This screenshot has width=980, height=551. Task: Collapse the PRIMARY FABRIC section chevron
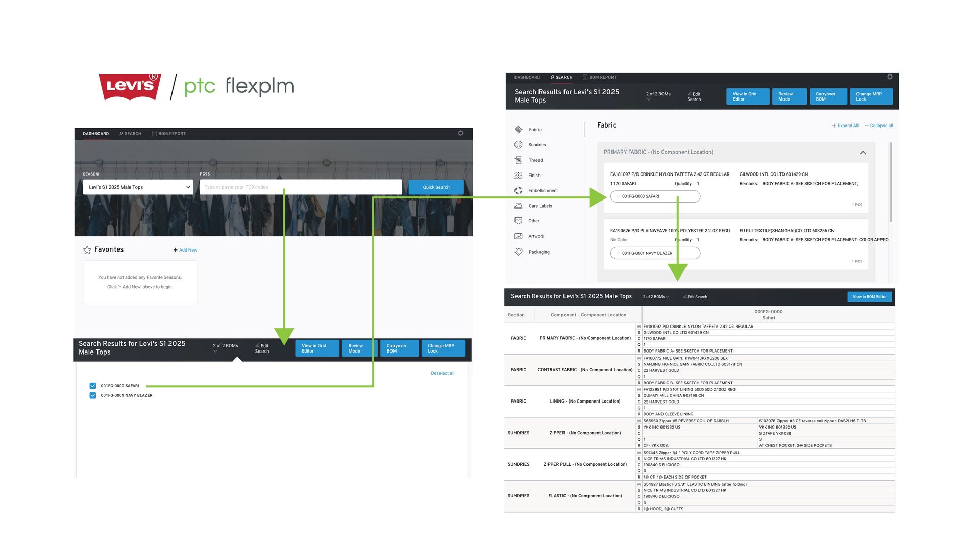[863, 153]
